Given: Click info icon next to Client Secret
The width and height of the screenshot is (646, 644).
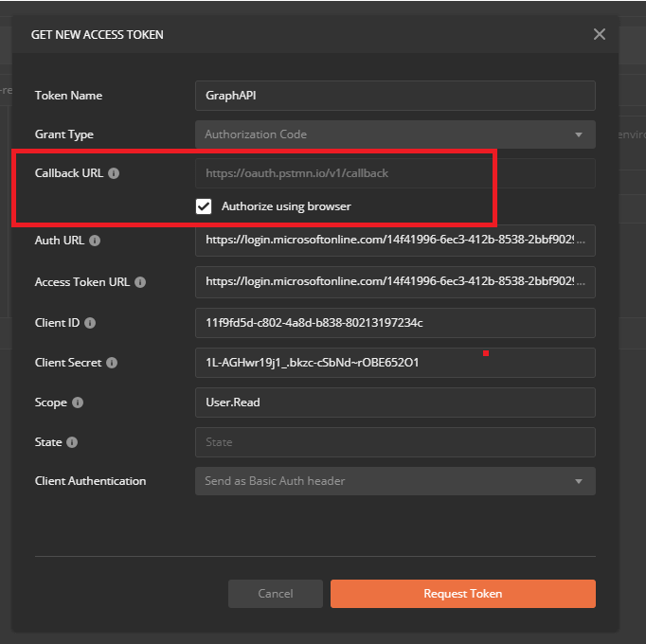Looking at the screenshot, I should tap(112, 363).
